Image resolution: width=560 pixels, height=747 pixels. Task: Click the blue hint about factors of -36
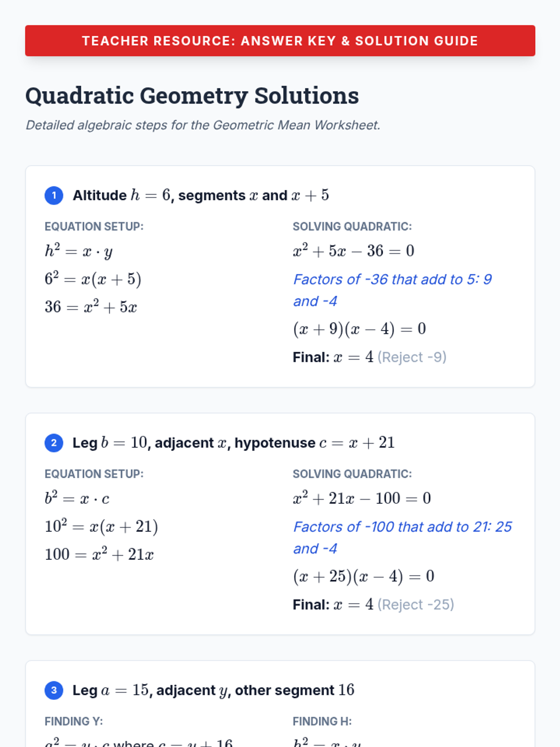[x=392, y=290]
